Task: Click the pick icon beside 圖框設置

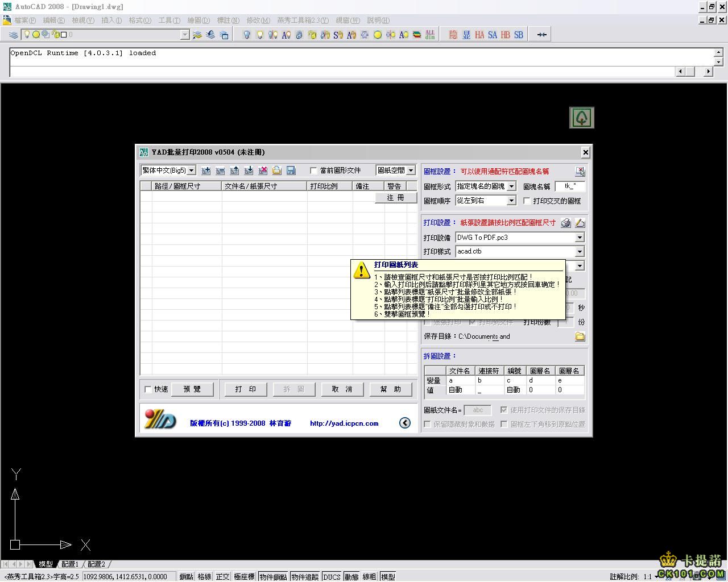Action: [580, 171]
